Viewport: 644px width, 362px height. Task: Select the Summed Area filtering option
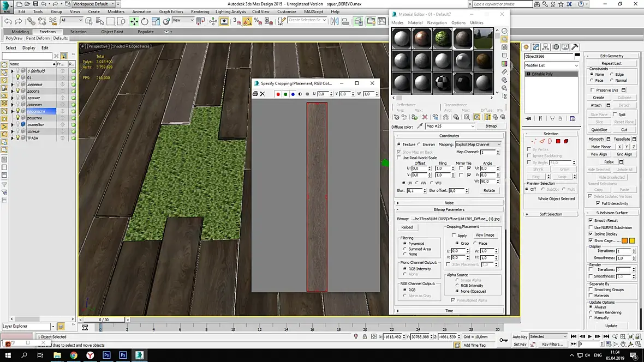(405, 249)
